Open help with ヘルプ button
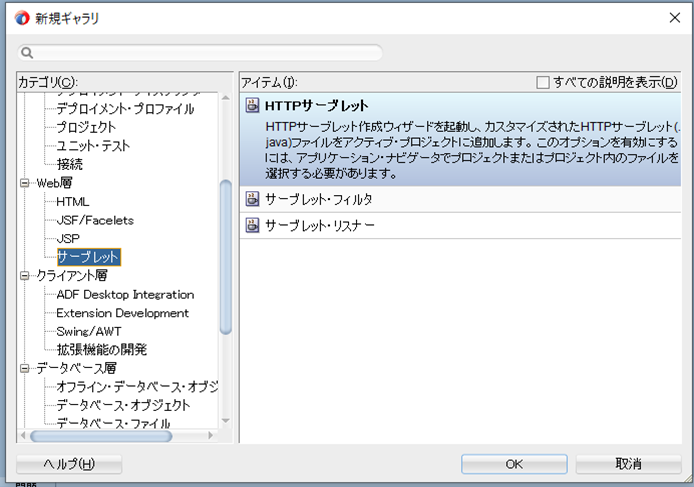This screenshot has height=487, width=694. 69,464
